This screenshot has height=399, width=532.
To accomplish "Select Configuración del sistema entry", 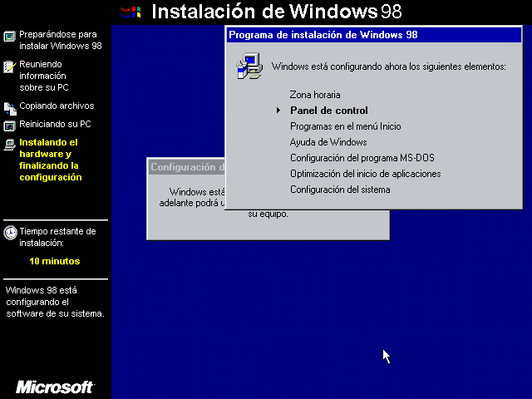I will (x=340, y=190).
